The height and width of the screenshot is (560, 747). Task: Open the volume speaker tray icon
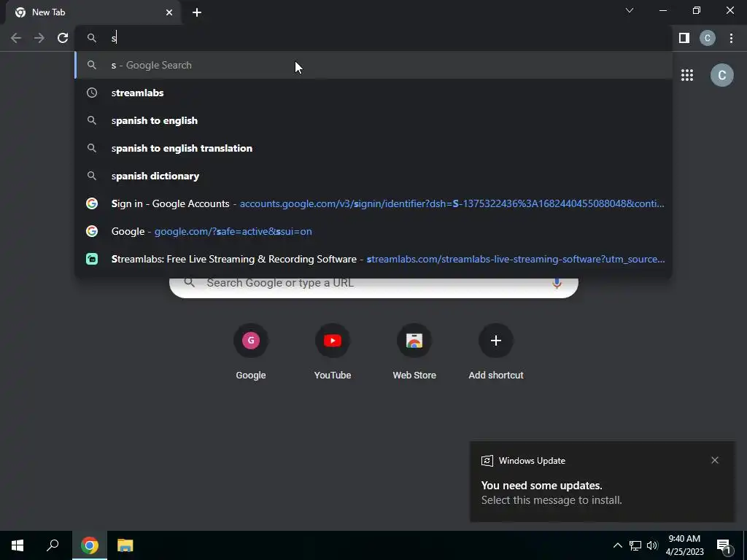click(x=652, y=545)
